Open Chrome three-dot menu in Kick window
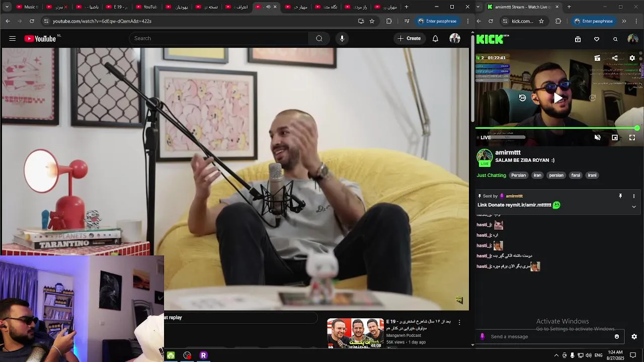 click(x=636, y=21)
